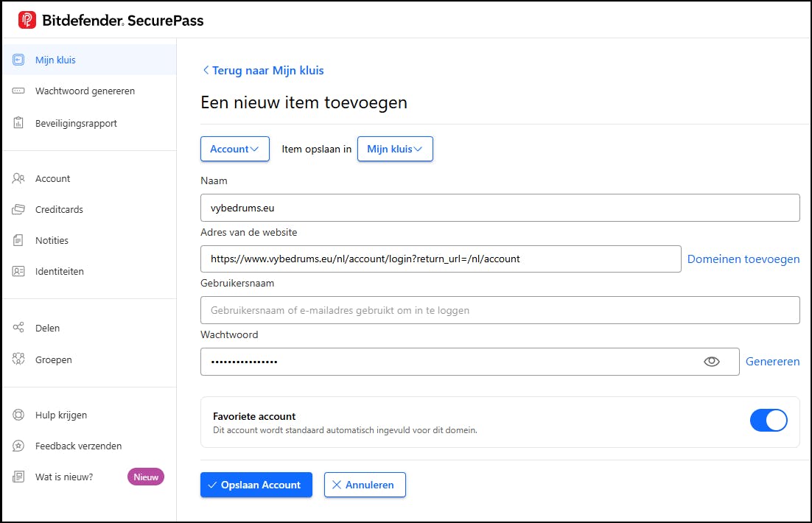This screenshot has height=523, width=812.
Task: Click the Adres van de website field
Action: point(441,259)
